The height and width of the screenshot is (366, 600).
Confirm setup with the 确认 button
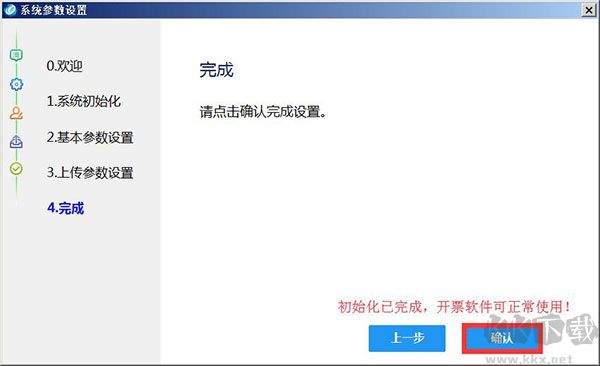coord(502,338)
